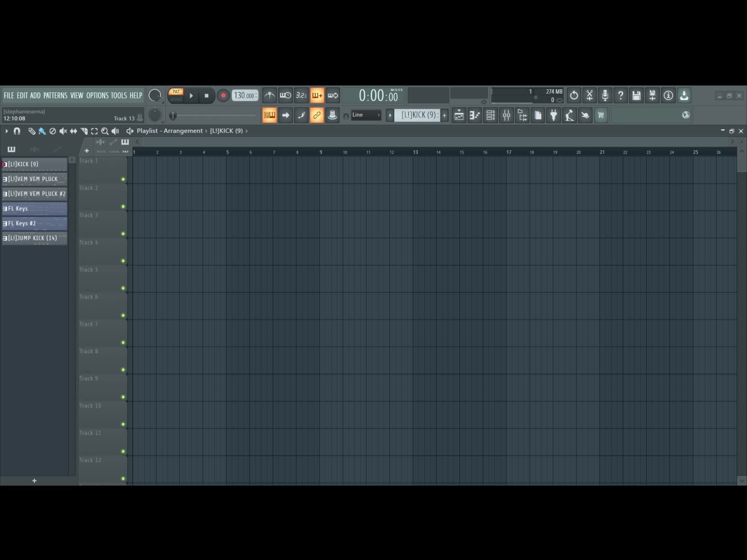747x560 pixels.
Task: View project info icon
Action: click(x=669, y=96)
